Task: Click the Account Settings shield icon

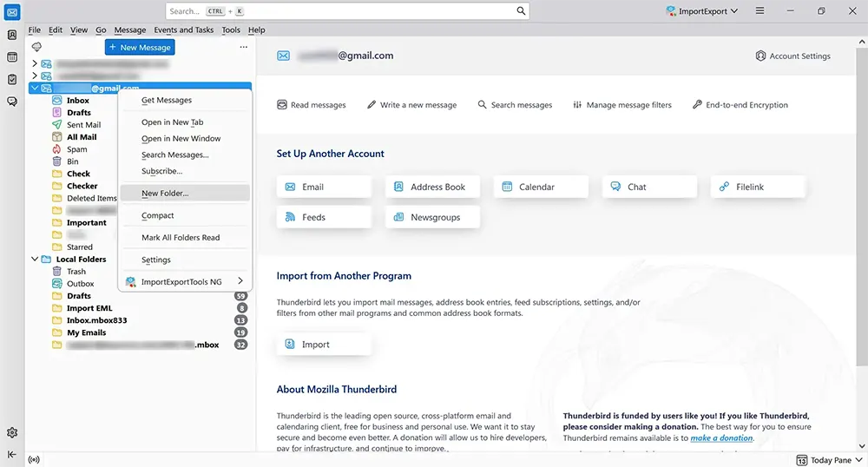Action: point(760,56)
